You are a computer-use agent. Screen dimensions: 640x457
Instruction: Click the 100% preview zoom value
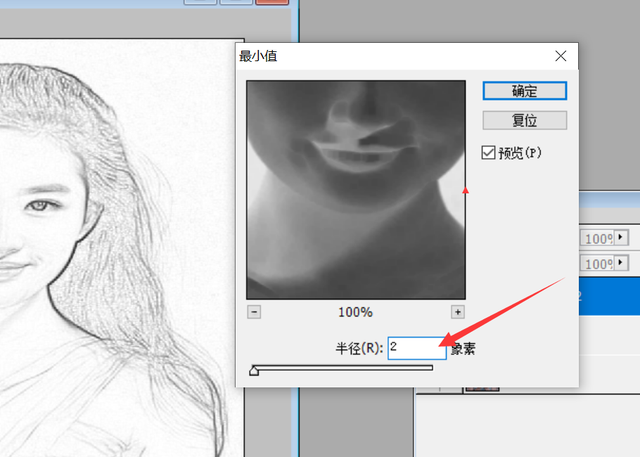[x=355, y=313]
